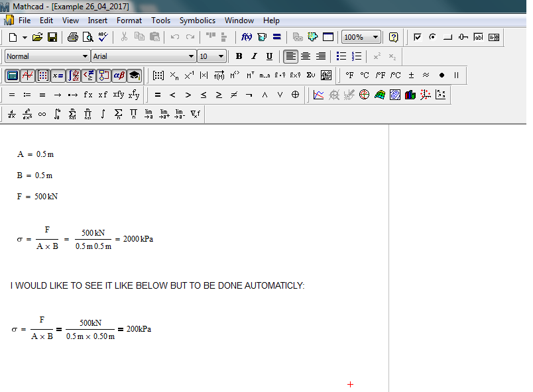Screen dimensions: 533x392
Task: Open the Greek symbols toolbar icon
Action: tap(119, 75)
